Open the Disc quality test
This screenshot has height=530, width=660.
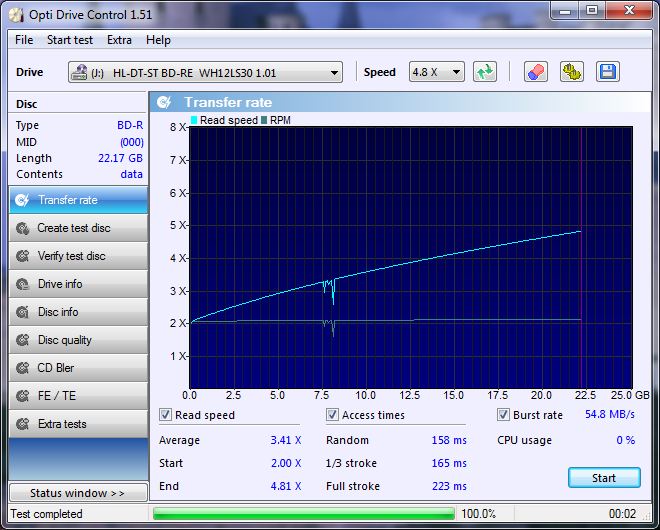click(x=77, y=340)
